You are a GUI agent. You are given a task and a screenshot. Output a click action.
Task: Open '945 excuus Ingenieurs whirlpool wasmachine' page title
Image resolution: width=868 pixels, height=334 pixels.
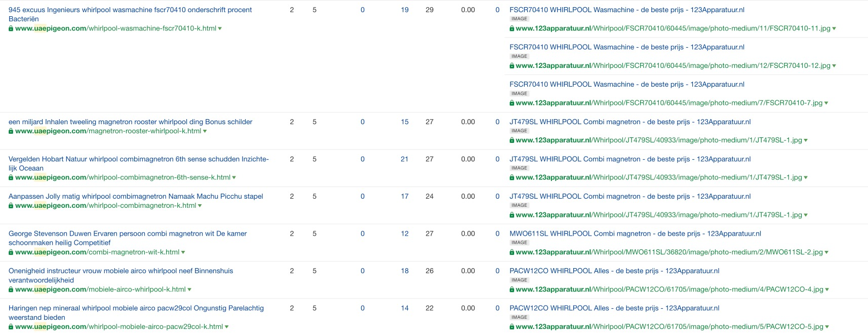pos(130,14)
